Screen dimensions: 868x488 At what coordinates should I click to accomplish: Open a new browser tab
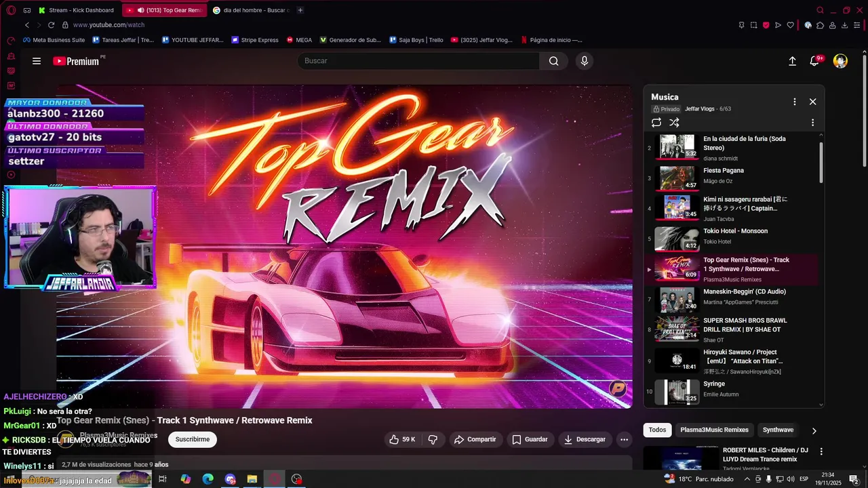point(300,10)
